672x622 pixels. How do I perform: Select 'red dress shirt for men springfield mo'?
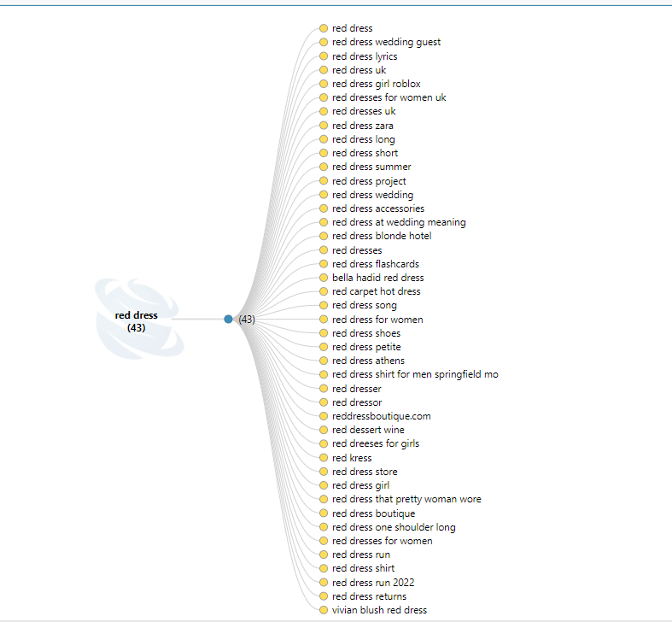415,374
